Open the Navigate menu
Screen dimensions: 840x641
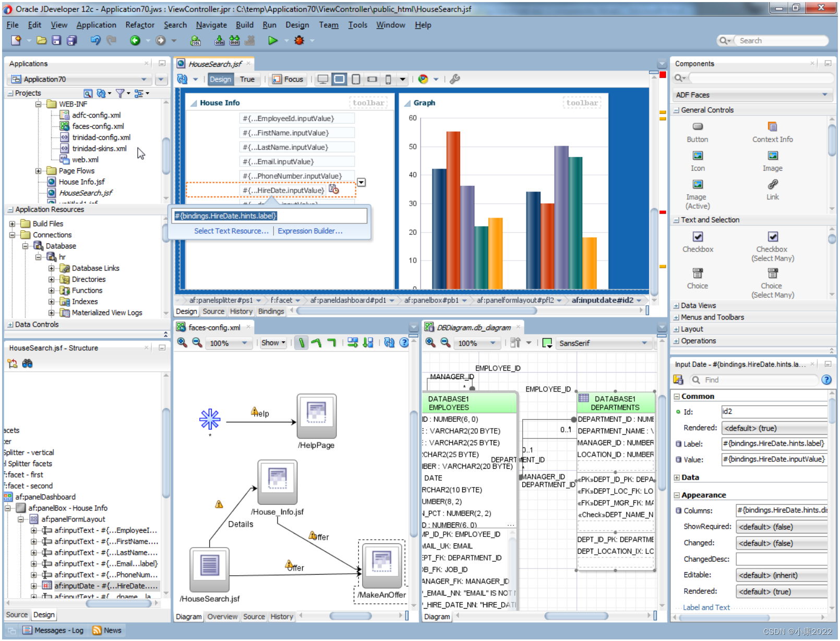[x=211, y=25]
